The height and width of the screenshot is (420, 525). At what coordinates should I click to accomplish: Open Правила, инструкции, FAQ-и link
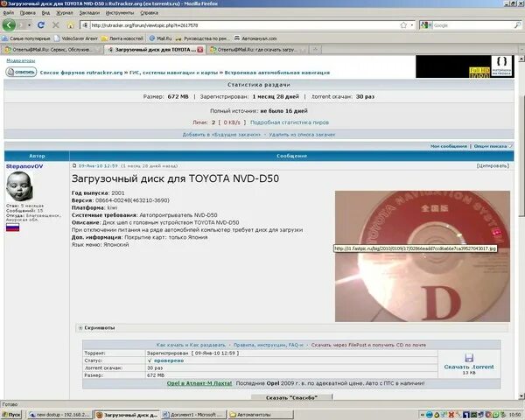click(x=269, y=345)
